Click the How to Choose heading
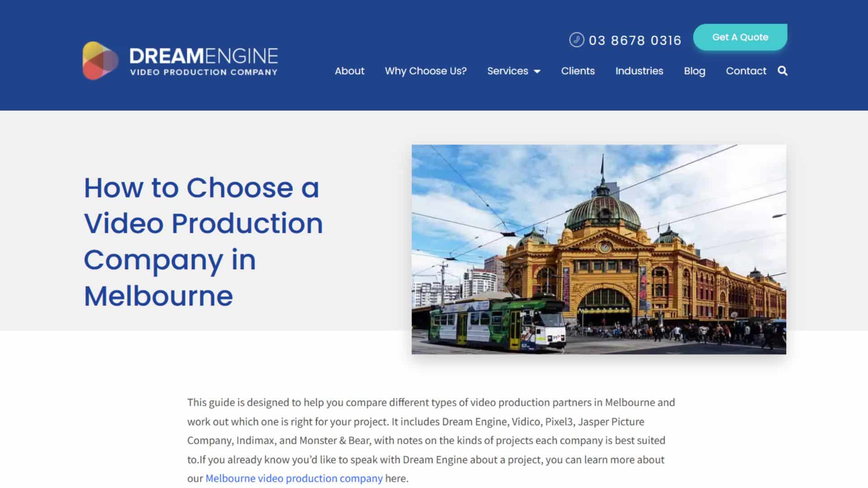 [x=203, y=241]
